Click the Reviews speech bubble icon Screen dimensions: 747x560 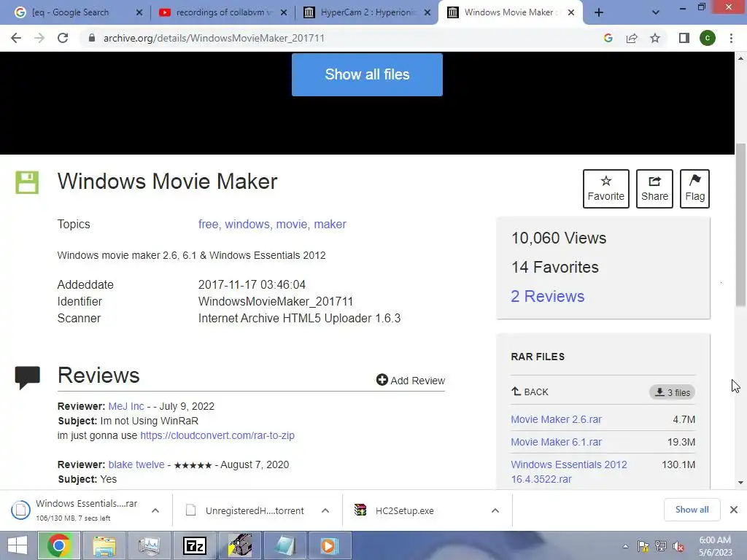[x=27, y=378]
